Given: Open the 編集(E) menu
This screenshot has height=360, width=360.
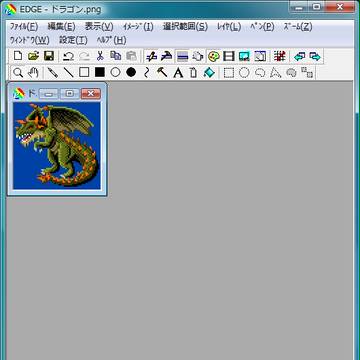Looking at the screenshot, I should tap(61, 27).
